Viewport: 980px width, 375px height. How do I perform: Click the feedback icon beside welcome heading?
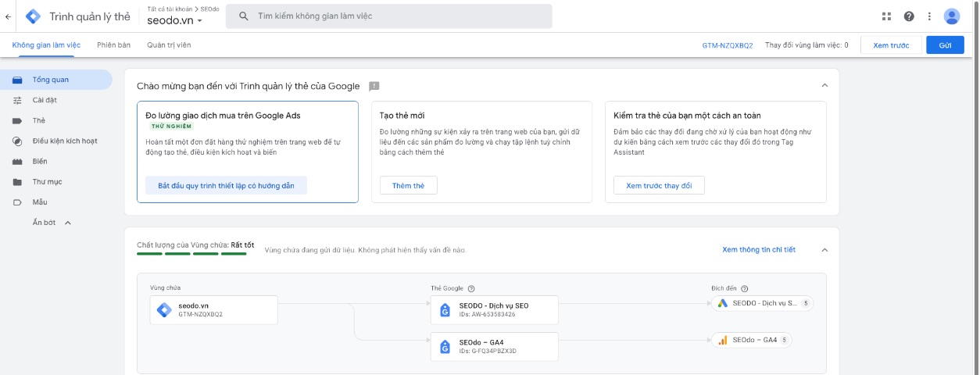click(374, 86)
